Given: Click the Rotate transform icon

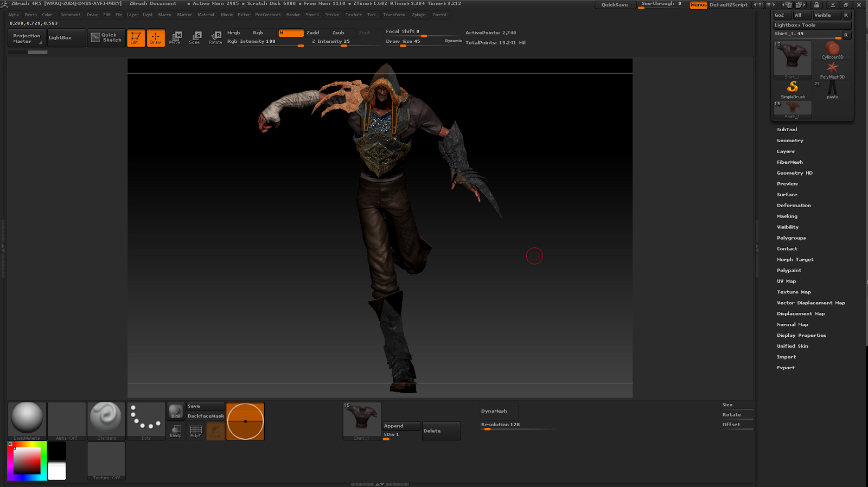Looking at the screenshot, I should pyautogui.click(x=215, y=37).
